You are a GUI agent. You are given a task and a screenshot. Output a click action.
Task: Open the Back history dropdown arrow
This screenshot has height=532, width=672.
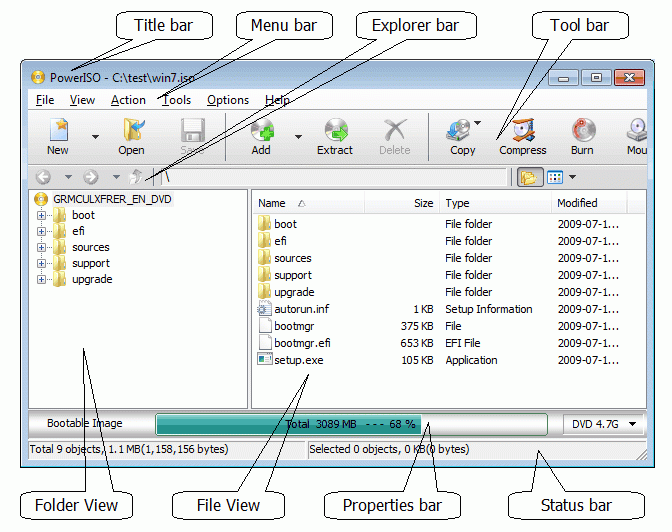pos(68,177)
